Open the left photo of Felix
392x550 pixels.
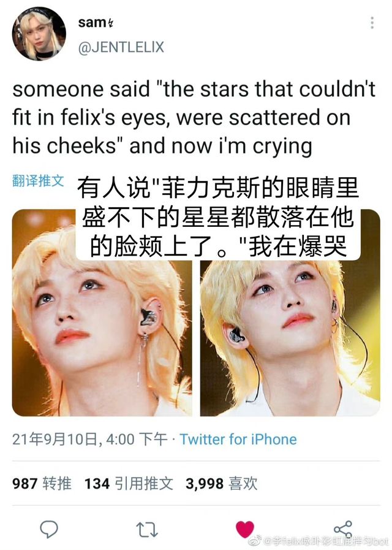102,313
